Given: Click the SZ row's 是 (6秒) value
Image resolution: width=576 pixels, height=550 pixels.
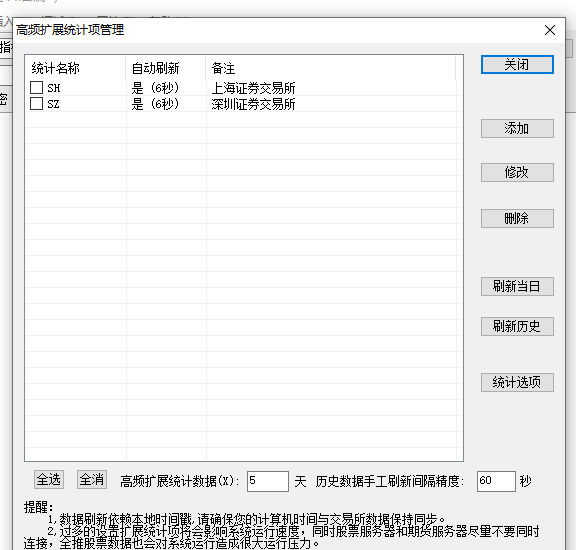Looking at the screenshot, I should click(155, 104).
